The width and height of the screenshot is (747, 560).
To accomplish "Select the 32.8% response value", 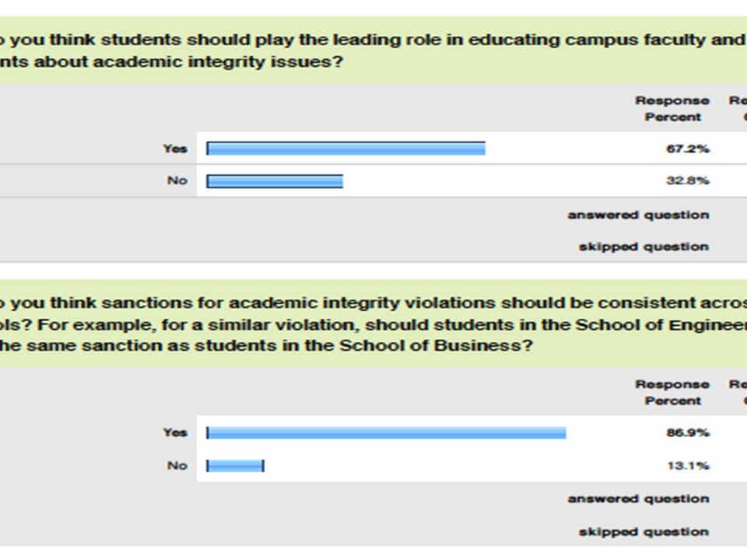I will coord(687,180).
